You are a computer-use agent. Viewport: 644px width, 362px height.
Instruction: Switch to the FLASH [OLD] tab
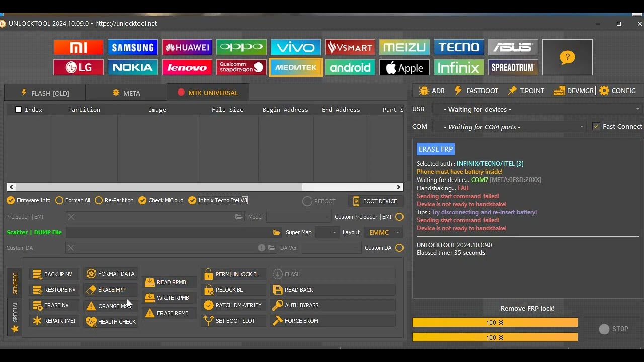click(45, 93)
